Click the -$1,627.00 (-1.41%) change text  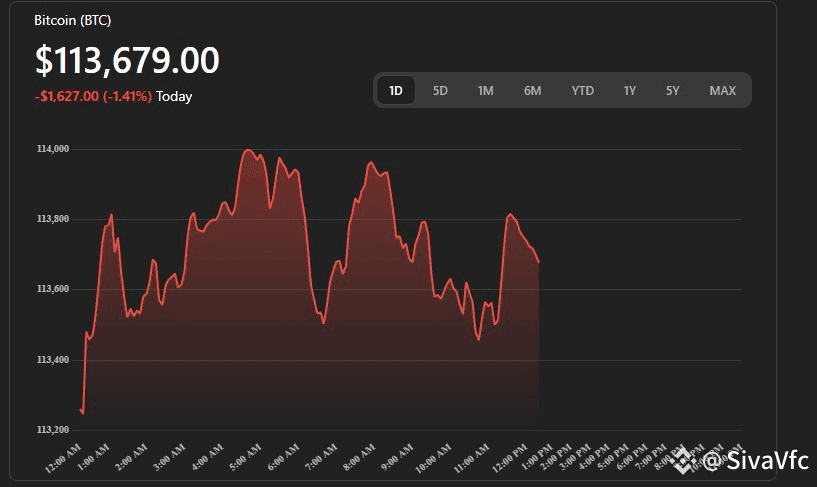click(93, 96)
